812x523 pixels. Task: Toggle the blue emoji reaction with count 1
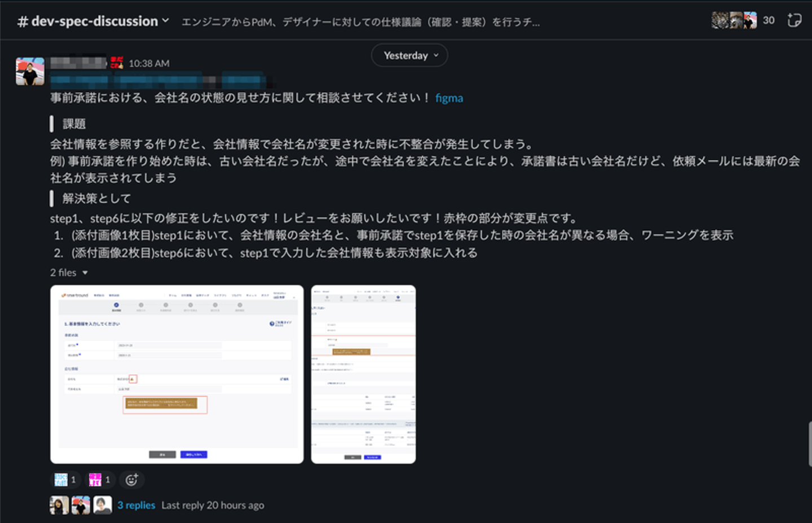(x=65, y=480)
